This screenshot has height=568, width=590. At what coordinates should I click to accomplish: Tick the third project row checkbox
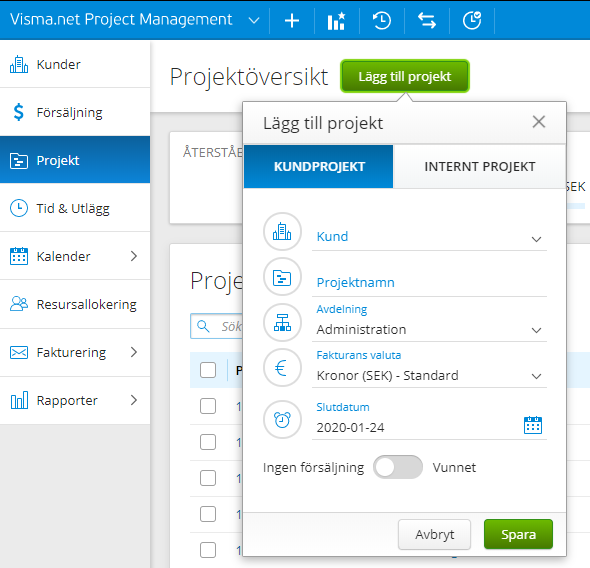click(208, 478)
